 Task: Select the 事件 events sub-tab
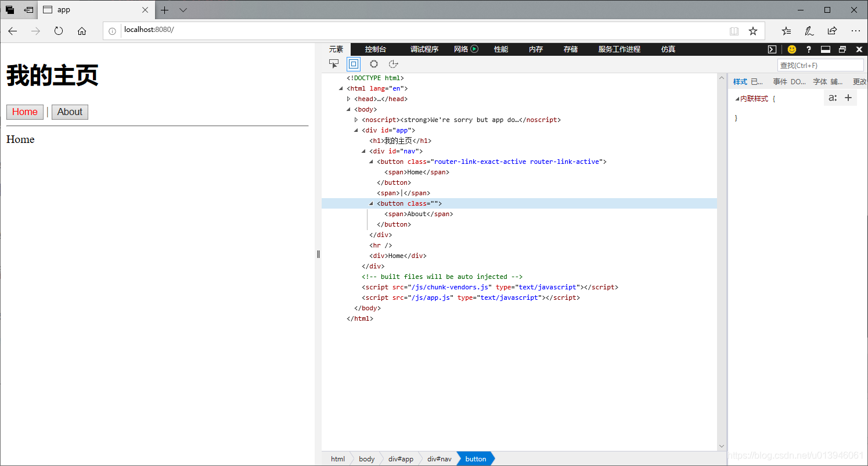[x=780, y=82]
